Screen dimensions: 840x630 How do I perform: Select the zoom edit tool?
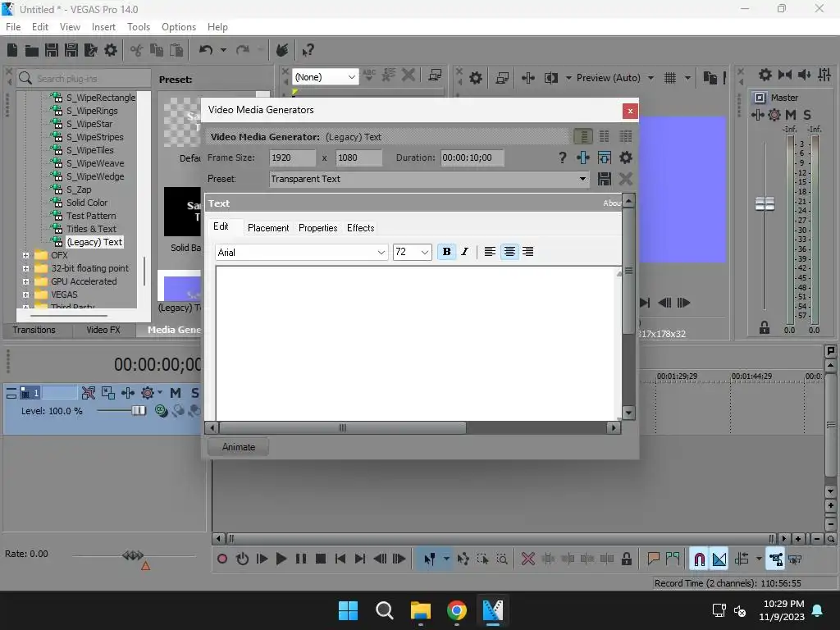coord(502,559)
